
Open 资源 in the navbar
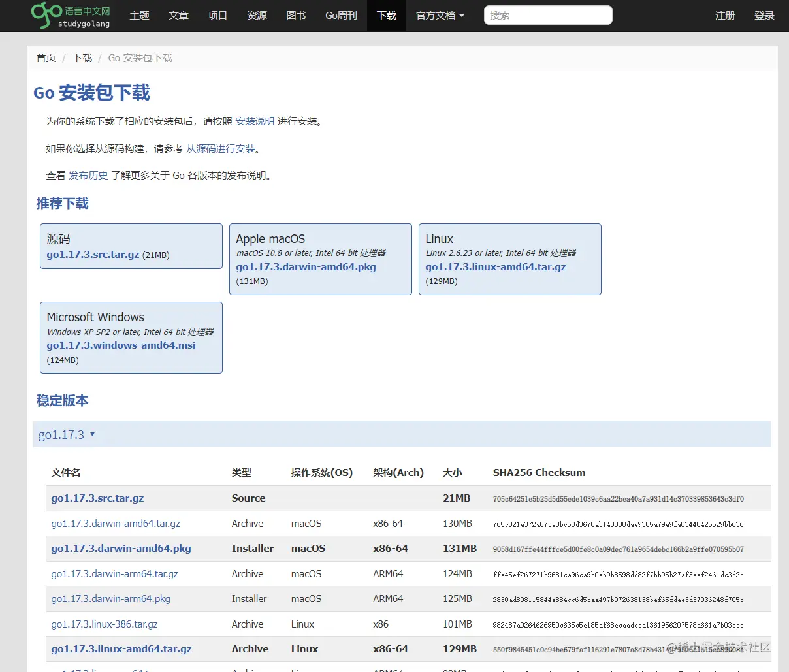pos(257,16)
